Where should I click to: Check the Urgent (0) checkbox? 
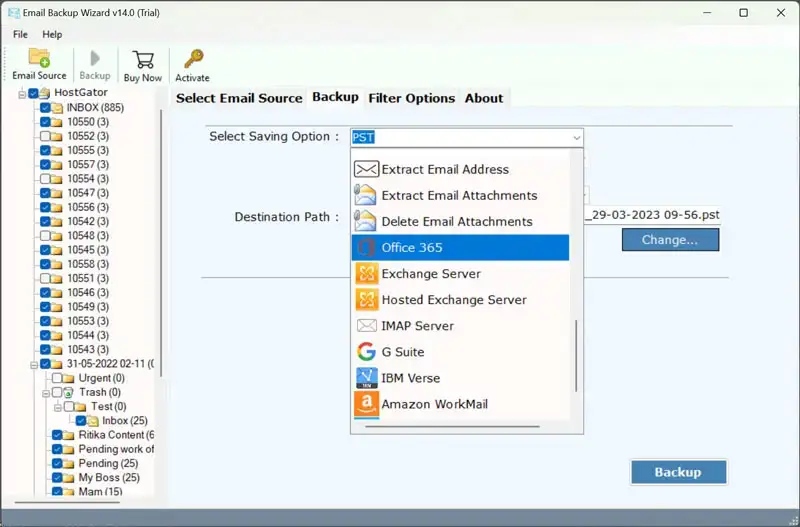pyautogui.click(x=57, y=378)
